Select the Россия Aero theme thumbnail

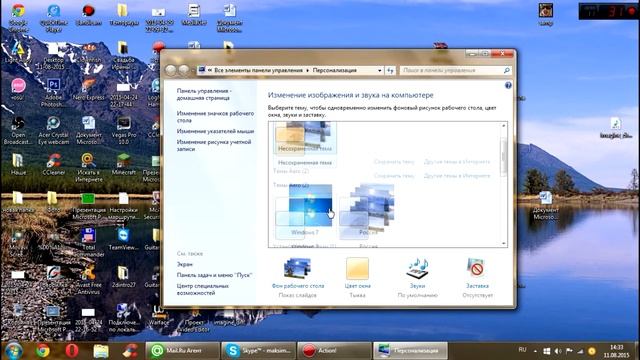point(368,209)
